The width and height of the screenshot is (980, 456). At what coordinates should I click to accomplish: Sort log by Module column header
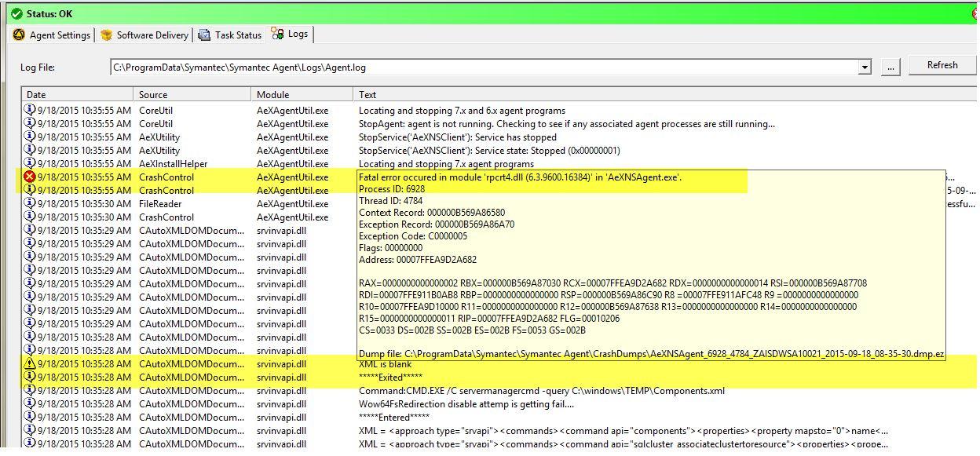click(x=302, y=95)
